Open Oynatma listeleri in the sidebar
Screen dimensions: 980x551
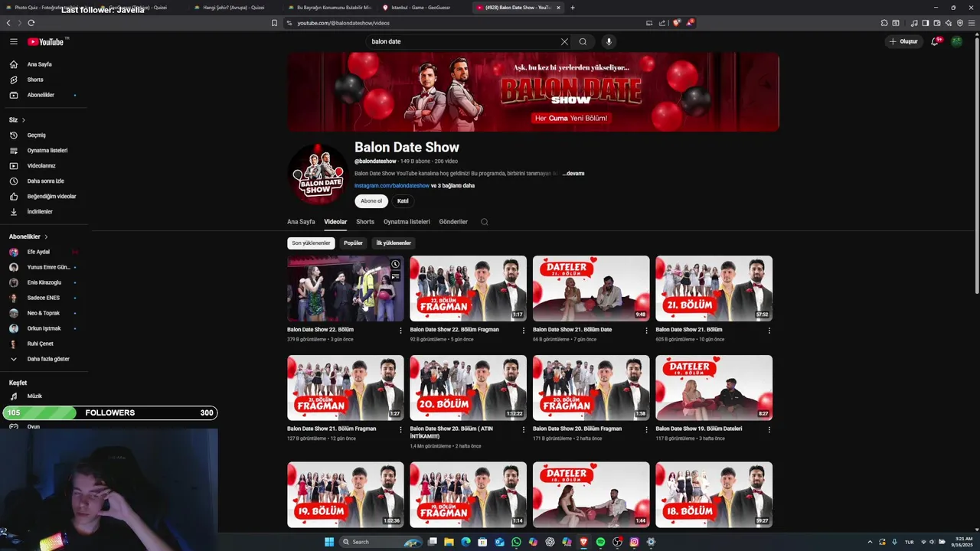pos(46,150)
